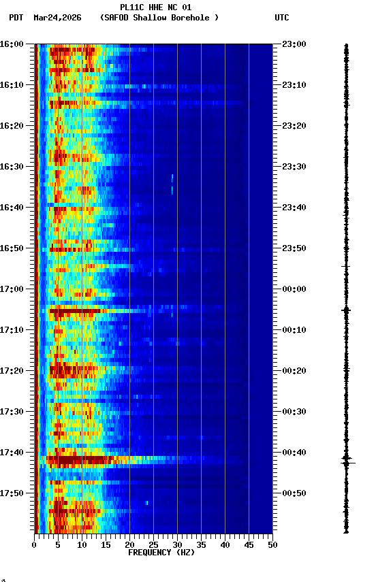This screenshot has width=376, height=588.
Task: Click the 16:20 PDT time label
Action: pos(12,126)
